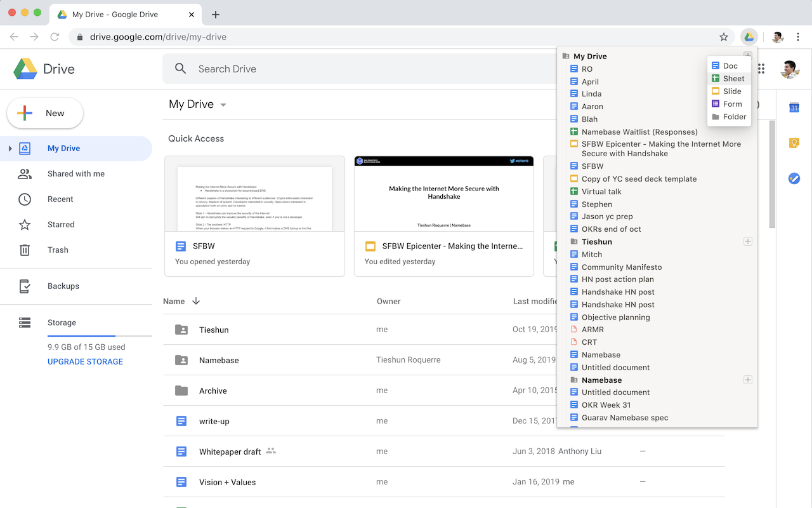This screenshot has height=508, width=812.
Task: Open Trash from the sidebar
Action: [58, 250]
